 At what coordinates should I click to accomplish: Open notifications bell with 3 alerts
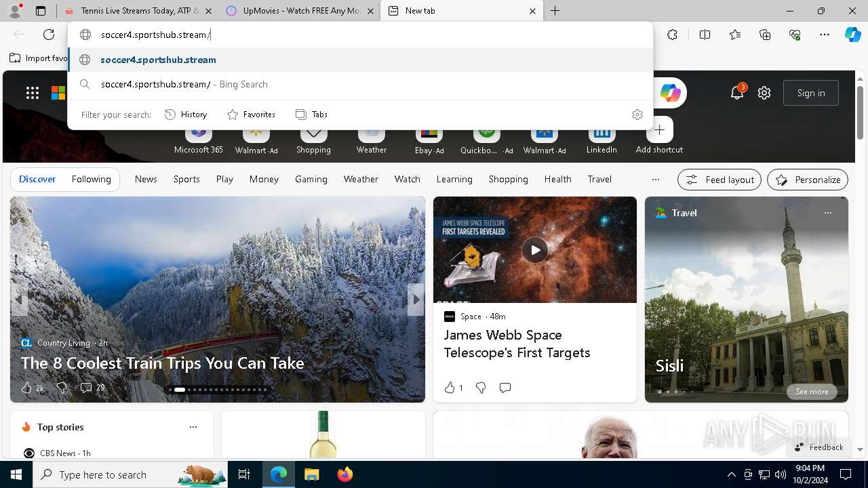pyautogui.click(x=737, y=93)
